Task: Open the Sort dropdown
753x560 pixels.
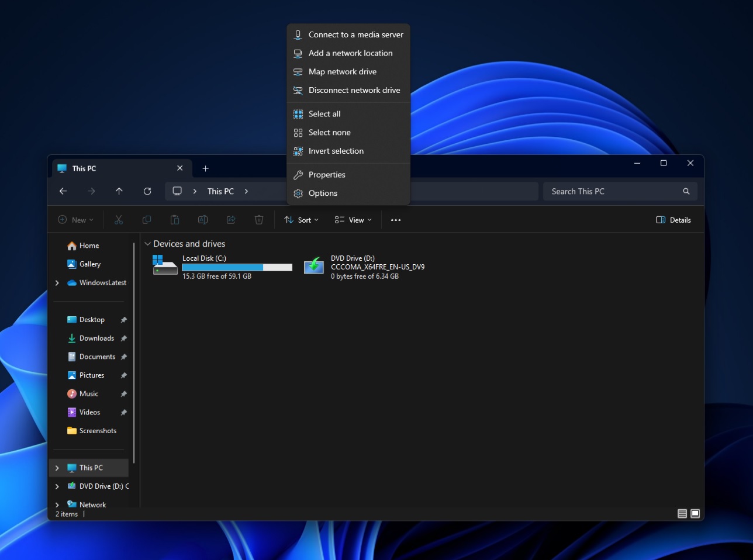Action: point(300,220)
